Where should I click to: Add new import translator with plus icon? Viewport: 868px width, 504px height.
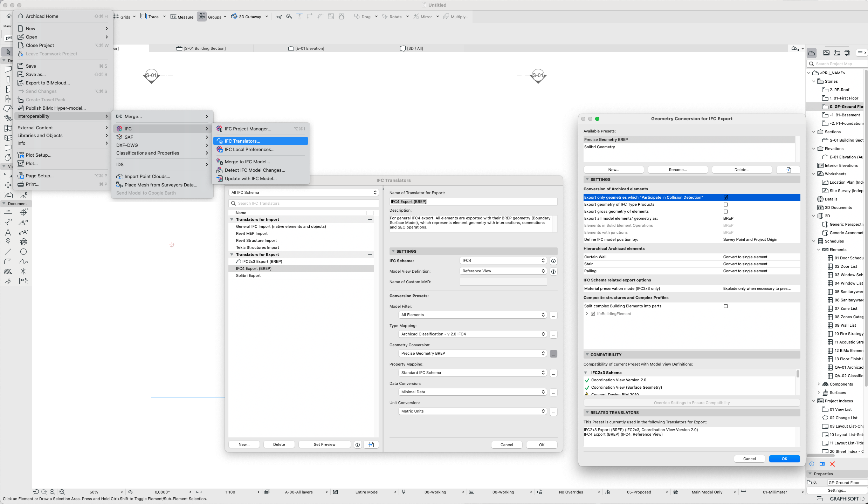pos(370,219)
